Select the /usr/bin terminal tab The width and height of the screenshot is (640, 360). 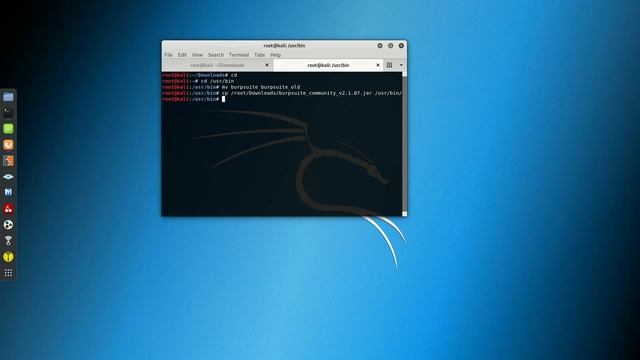click(328, 65)
